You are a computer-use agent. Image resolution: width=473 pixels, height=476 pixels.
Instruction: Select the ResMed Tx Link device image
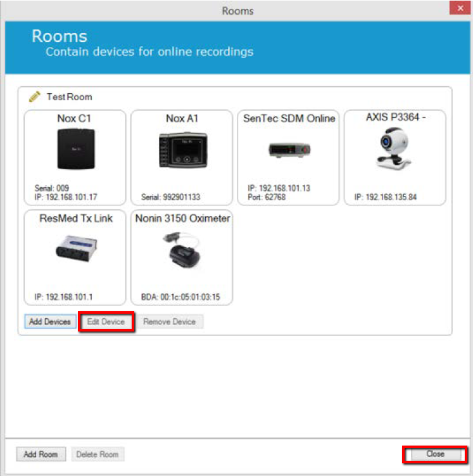click(76, 248)
